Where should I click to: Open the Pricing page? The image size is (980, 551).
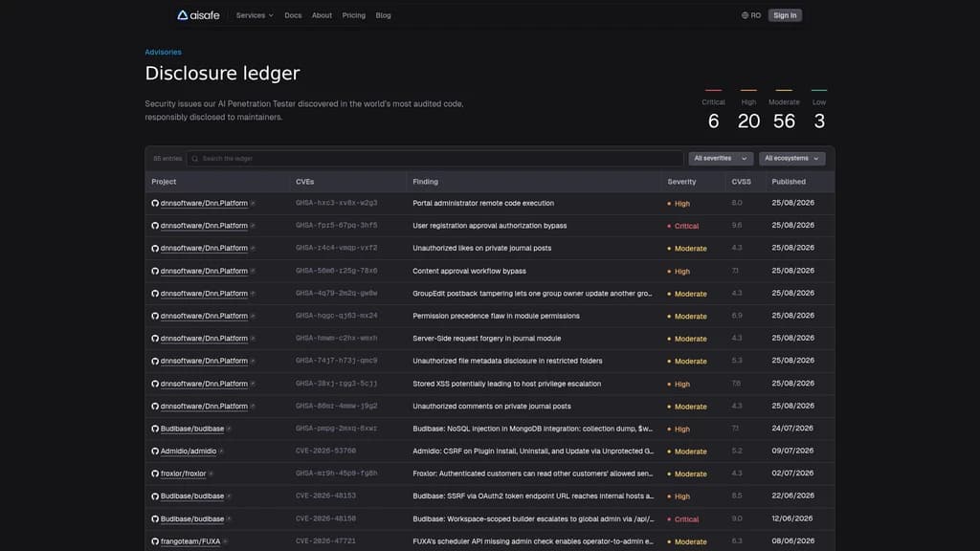[354, 15]
